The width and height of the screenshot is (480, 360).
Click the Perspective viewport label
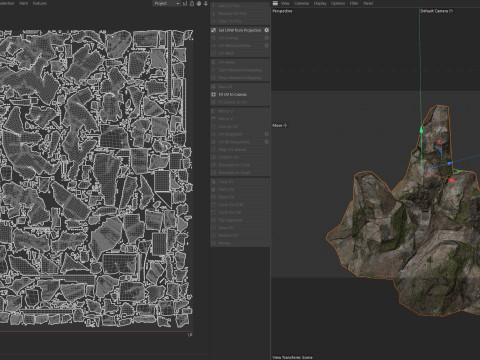(x=282, y=11)
